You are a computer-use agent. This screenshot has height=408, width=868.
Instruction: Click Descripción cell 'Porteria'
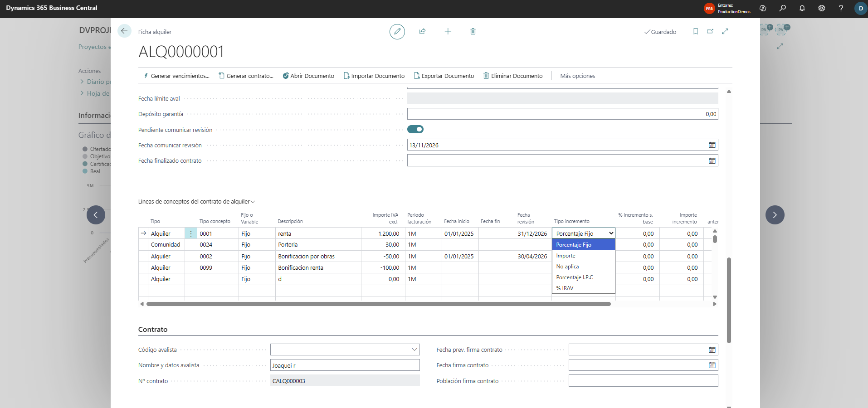point(318,245)
